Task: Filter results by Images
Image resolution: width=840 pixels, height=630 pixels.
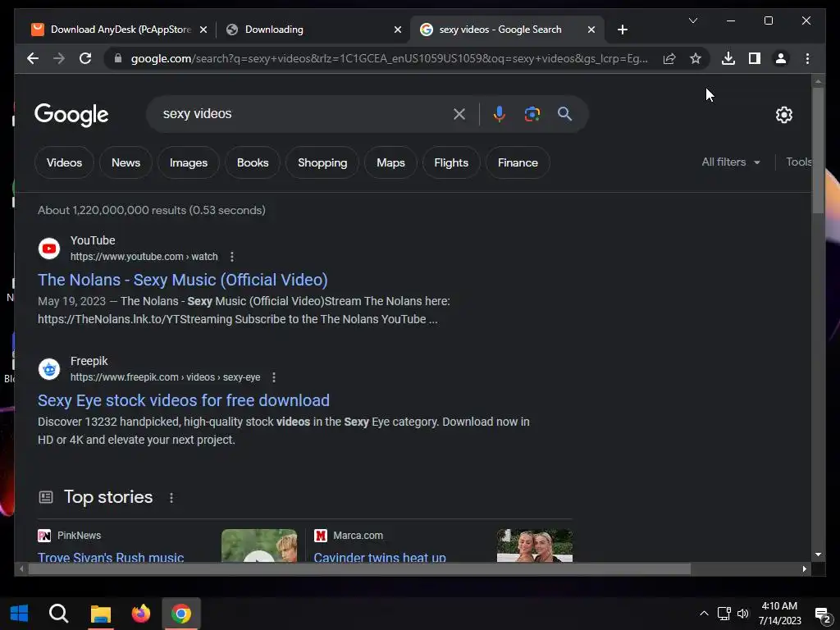Action: (x=189, y=162)
